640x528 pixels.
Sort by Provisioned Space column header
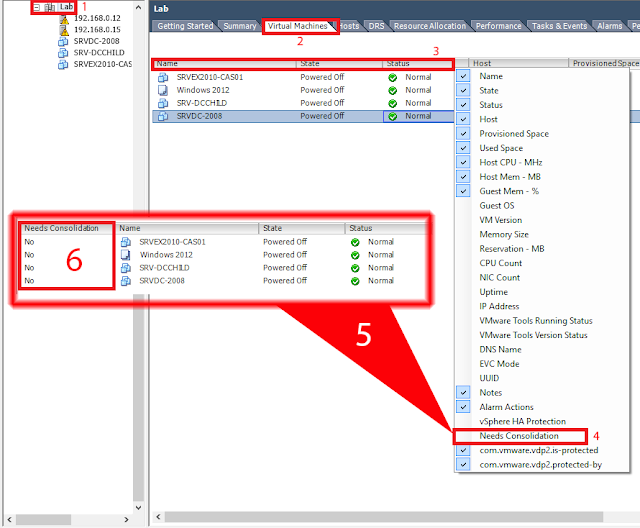604,63
